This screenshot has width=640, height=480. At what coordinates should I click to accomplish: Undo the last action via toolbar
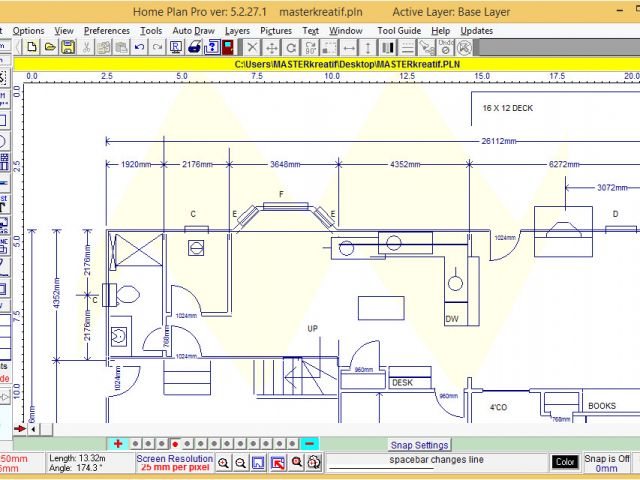coord(140,47)
